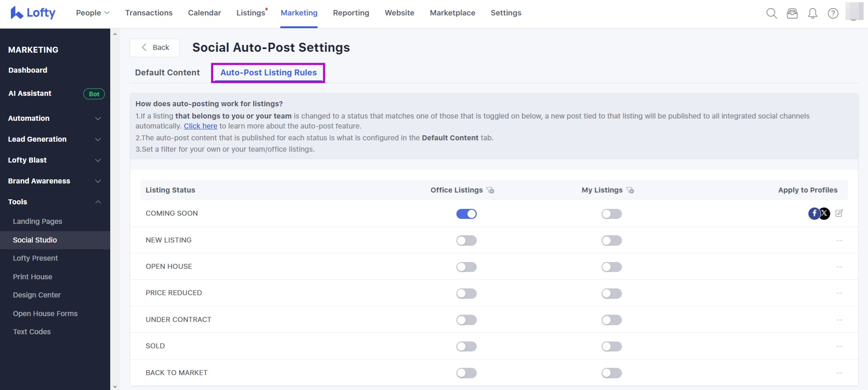The height and width of the screenshot is (390, 868).
Task: Click the Back button
Action: pyautogui.click(x=155, y=48)
